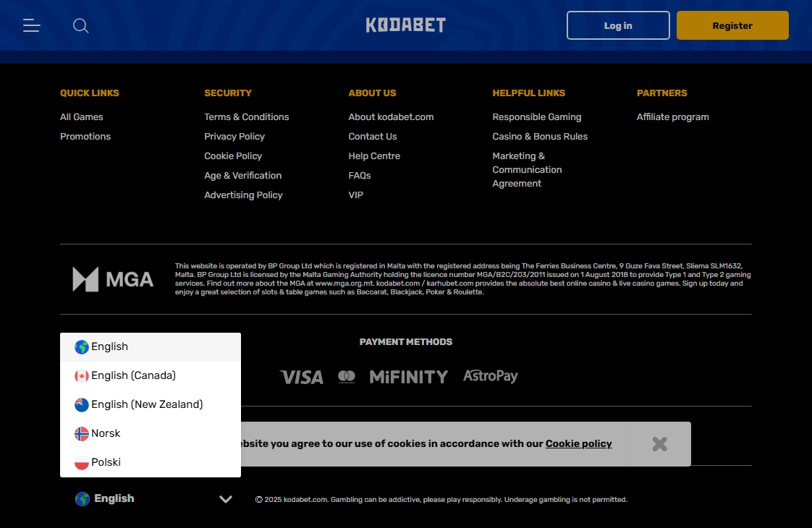Open the Cookie policy link in banner

pyautogui.click(x=578, y=443)
